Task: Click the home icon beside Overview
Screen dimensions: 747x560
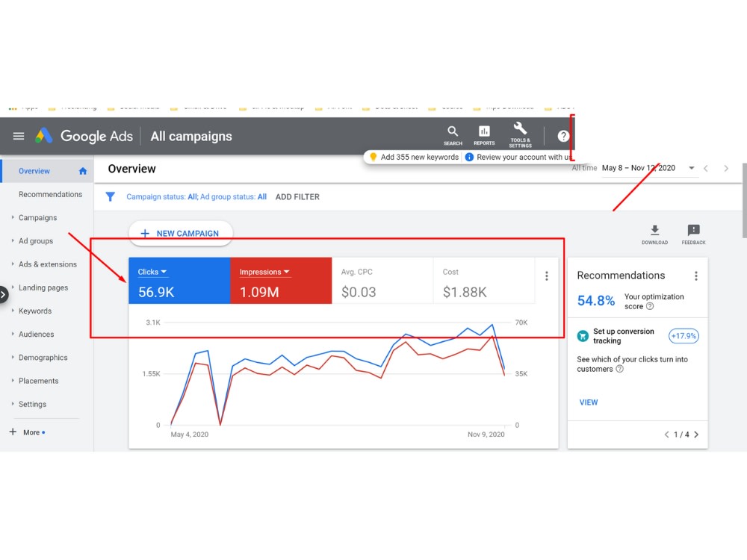Action: point(83,171)
